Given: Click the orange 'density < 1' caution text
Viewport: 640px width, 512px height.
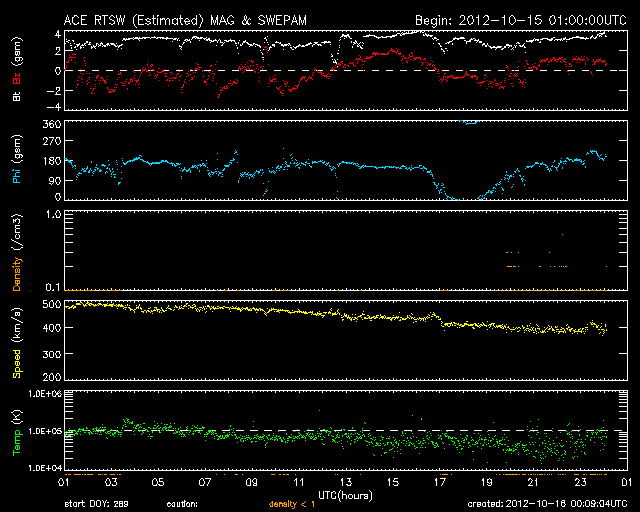Looking at the screenshot, I should tap(292, 504).
